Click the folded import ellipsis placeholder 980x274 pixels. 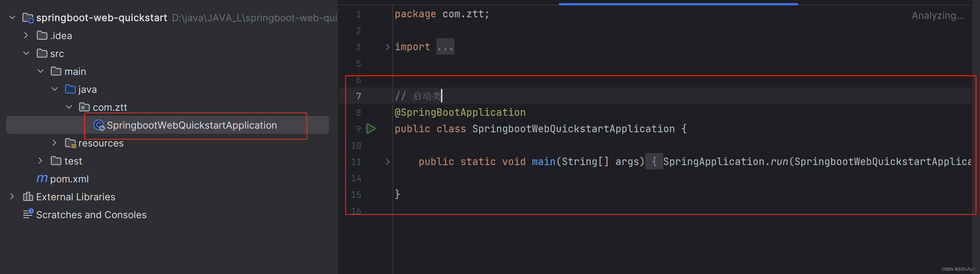click(x=445, y=47)
